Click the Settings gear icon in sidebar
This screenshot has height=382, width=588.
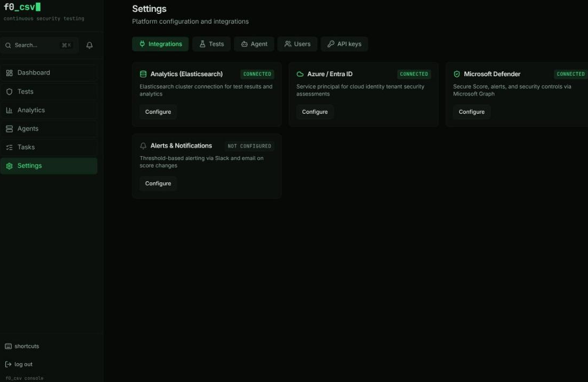tap(9, 166)
